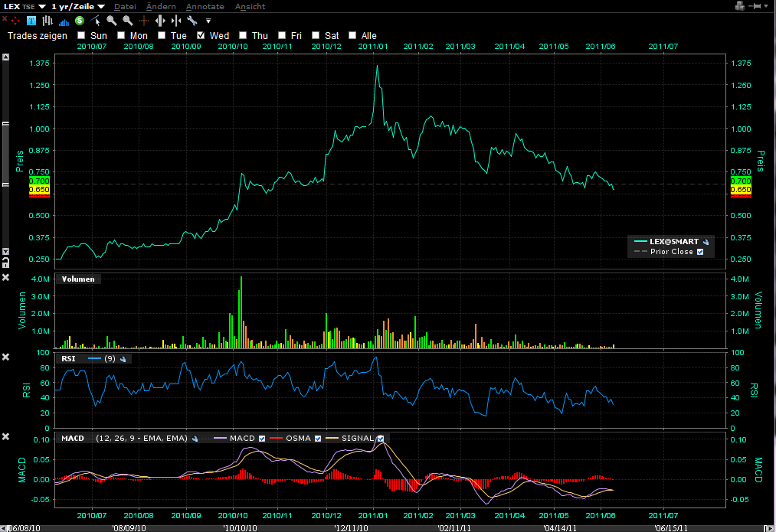Open RSI settings via wrench icon

pos(123,358)
